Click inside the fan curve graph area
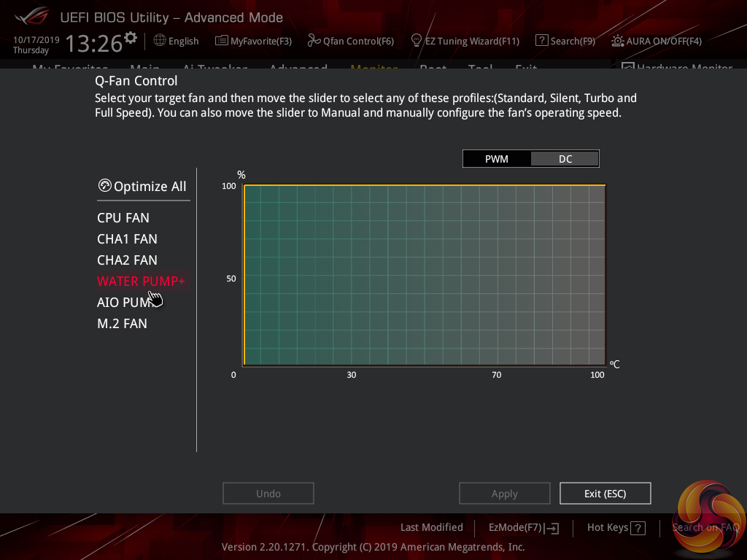This screenshot has height=560, width=747. [425, 275]
